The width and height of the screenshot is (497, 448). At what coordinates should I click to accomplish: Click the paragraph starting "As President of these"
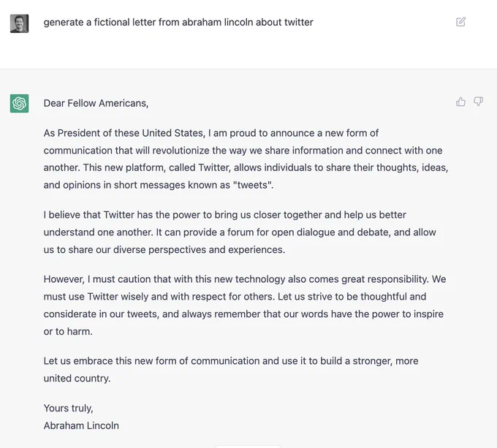(246, 159)
